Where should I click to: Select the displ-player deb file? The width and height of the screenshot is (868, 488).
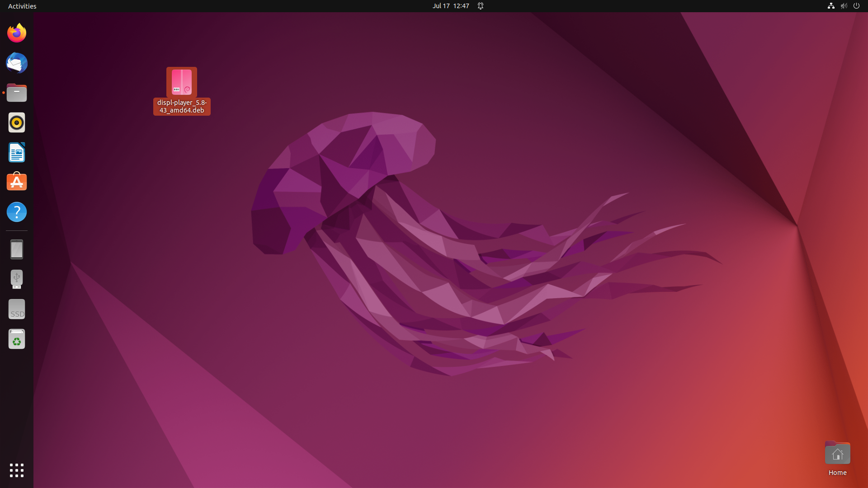(x=182, y=83)
